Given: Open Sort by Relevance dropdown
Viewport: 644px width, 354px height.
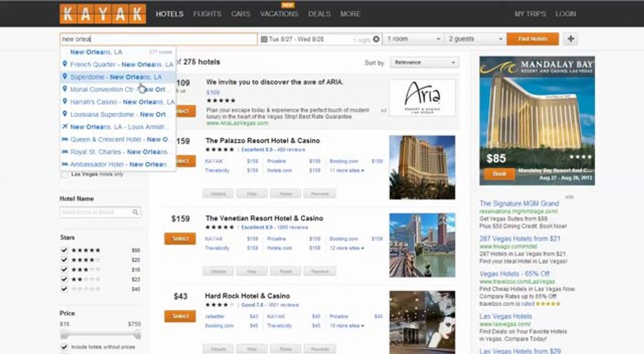Looking at the screenshot, I should [x=424, y=62].
